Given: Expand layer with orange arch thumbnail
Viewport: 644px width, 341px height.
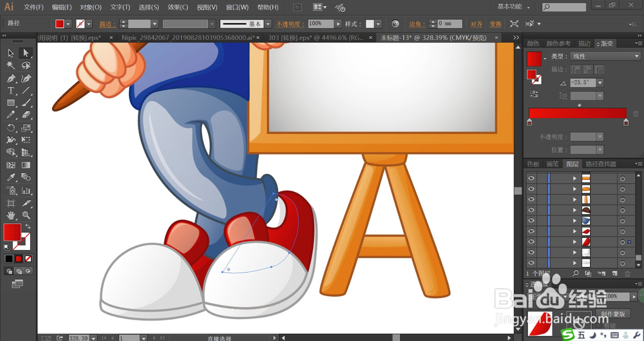Looking at the screenshot, I should coord(574,189).
